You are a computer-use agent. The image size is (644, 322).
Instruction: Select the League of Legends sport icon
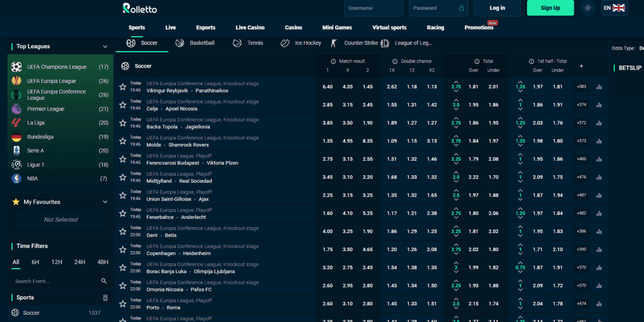click(x=384, y=43)
